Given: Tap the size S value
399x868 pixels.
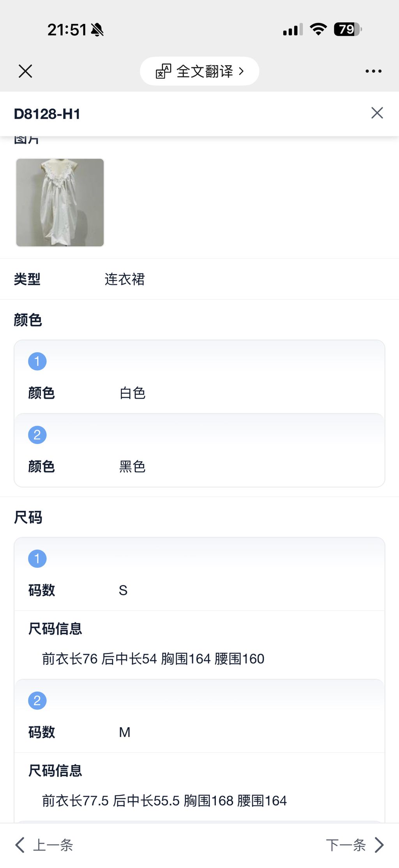Looking at the screenshot, I should [x=123, y=590].
